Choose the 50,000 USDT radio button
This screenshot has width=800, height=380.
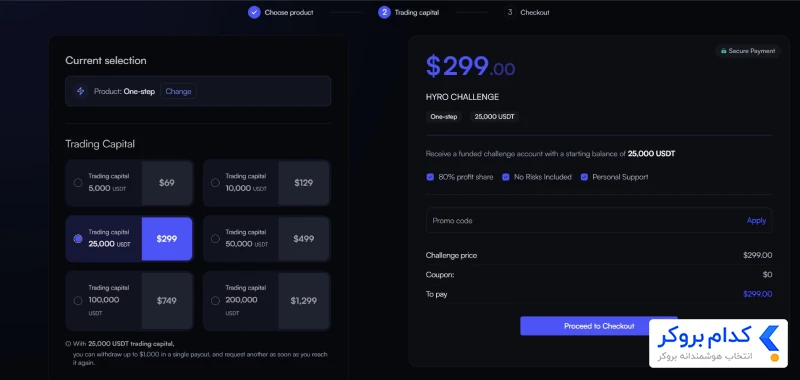(x=215, y=239)
